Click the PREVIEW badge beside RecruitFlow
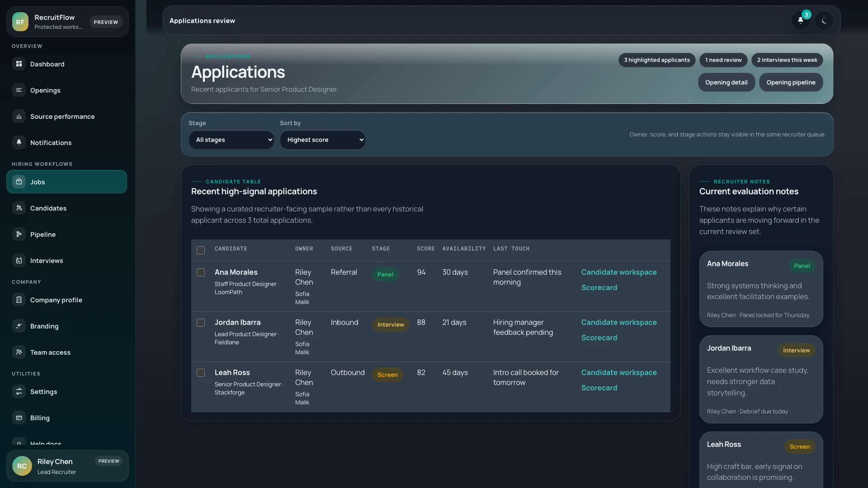 106,22
